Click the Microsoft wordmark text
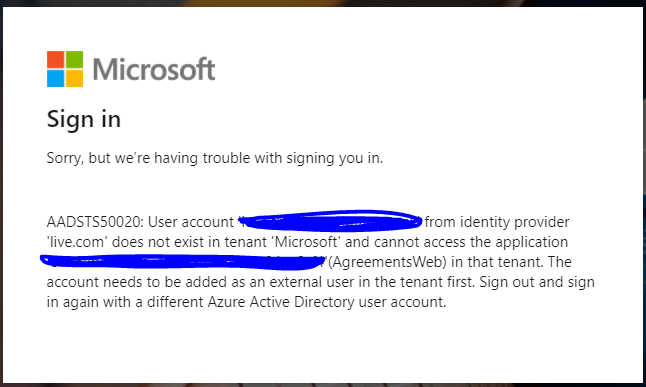 click(x=154, y=69)
